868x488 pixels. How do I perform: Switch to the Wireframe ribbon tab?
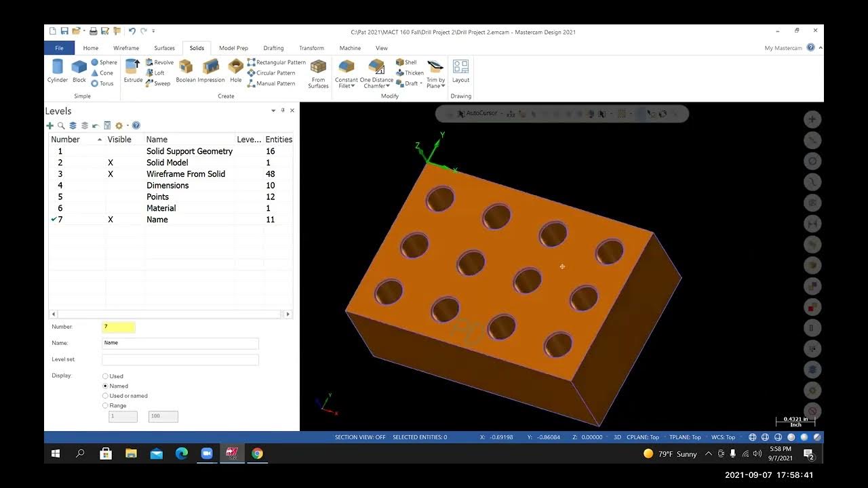[126, 48]
